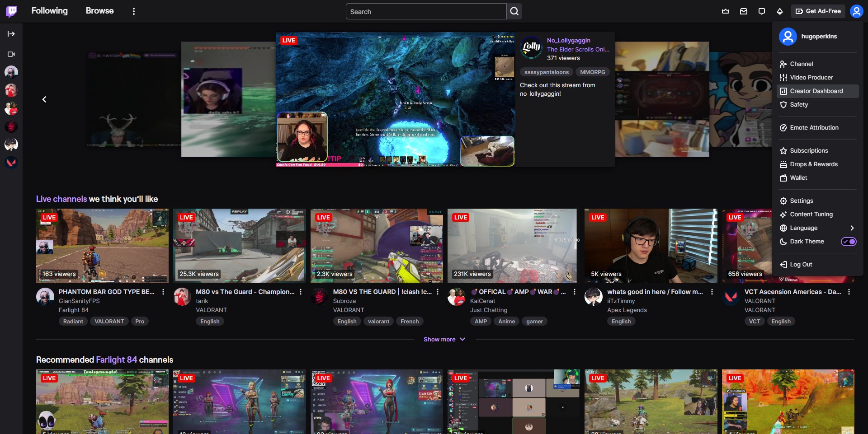The width and height of the screenshot is (868, 434).
Task: Open the Whispers chat icon
Action: click(x=762, y=11)
